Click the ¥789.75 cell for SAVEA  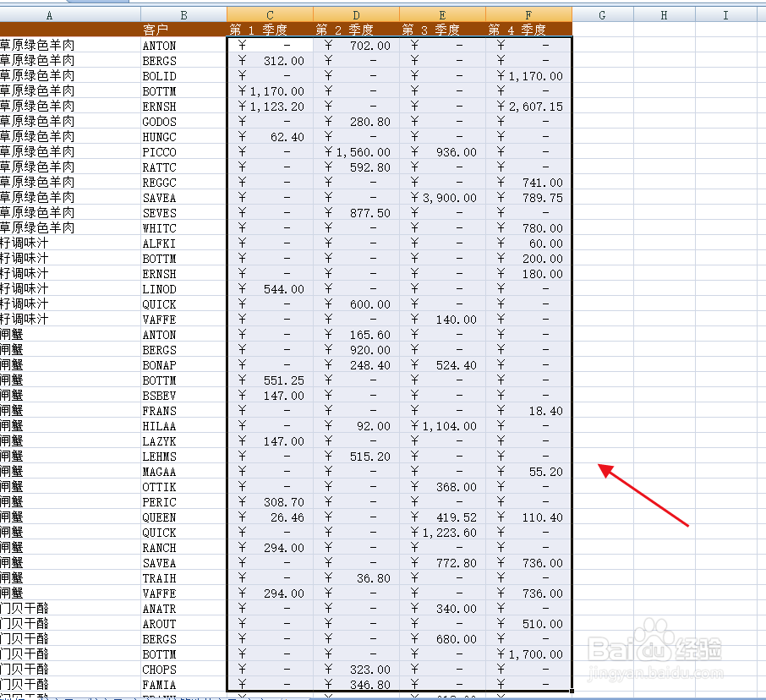click(x=528, y=197)
